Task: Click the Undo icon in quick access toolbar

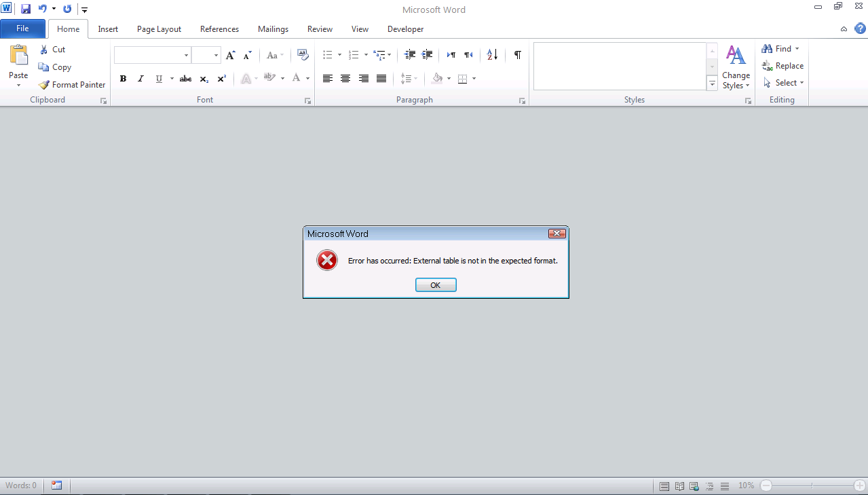Action: (42, 10)
